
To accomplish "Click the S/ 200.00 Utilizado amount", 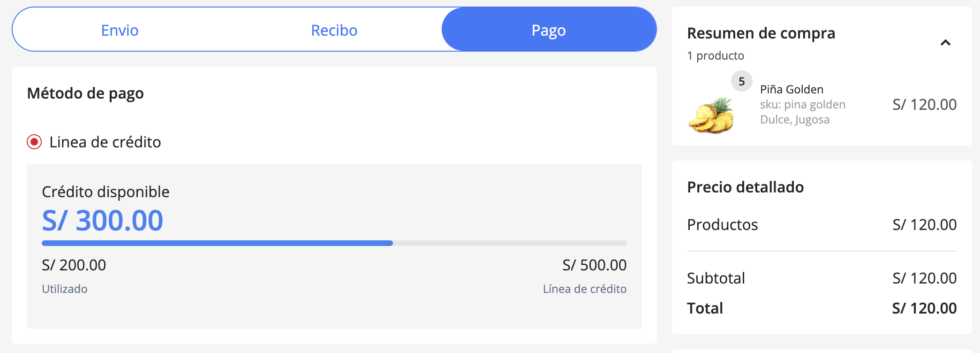I will (x=74, y=265).
